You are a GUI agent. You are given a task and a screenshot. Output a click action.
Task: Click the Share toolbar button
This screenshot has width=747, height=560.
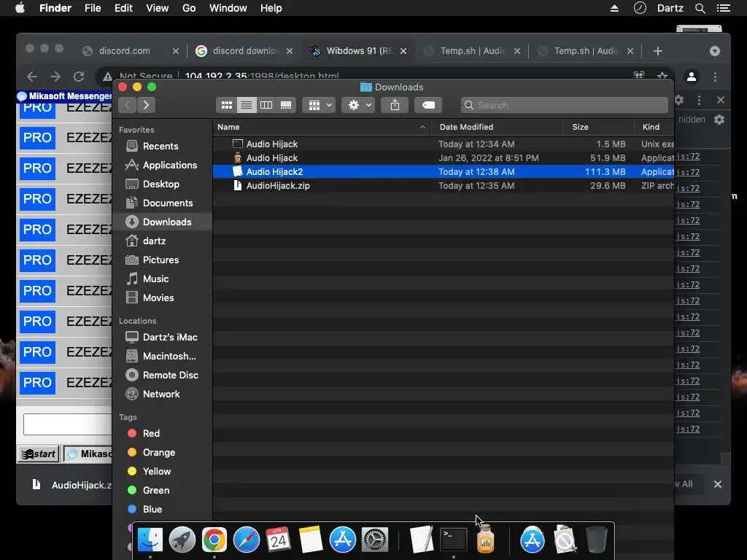pyautogui.click(x=395, y=105)
